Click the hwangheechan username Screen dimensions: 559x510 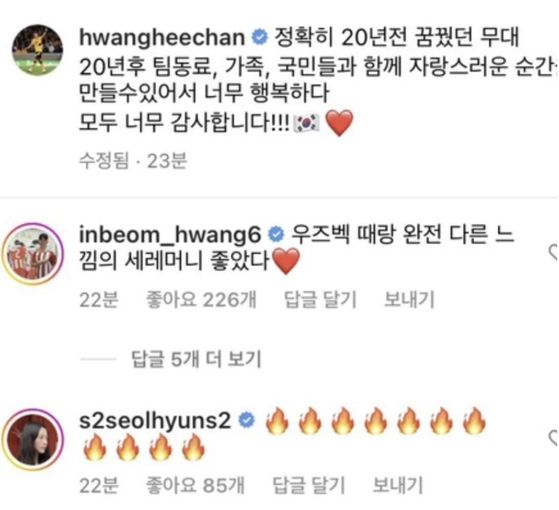pos(162,37)
